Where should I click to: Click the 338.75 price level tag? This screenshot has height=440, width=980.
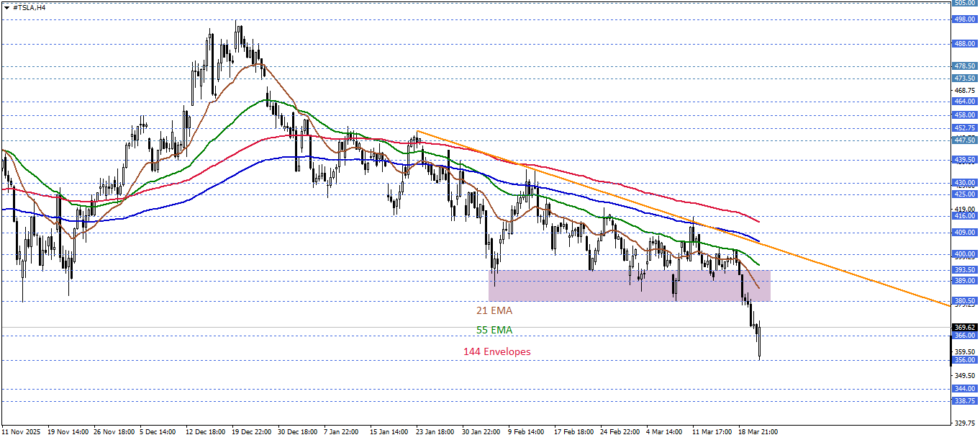964,400
